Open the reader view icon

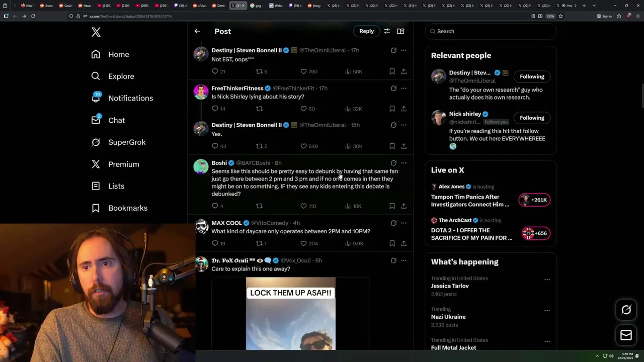tap(400, 31)
